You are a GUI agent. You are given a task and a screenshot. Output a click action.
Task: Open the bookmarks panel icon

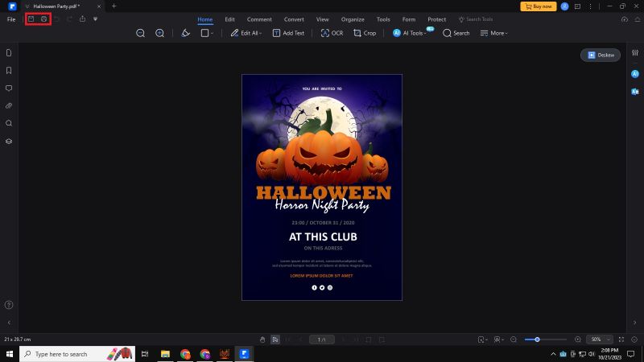pos(9,71)
